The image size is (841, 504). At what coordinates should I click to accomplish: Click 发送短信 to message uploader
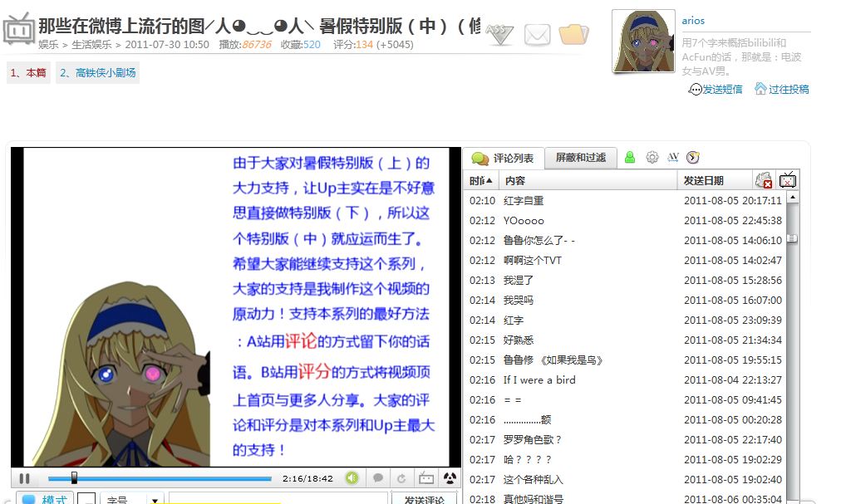716,90
